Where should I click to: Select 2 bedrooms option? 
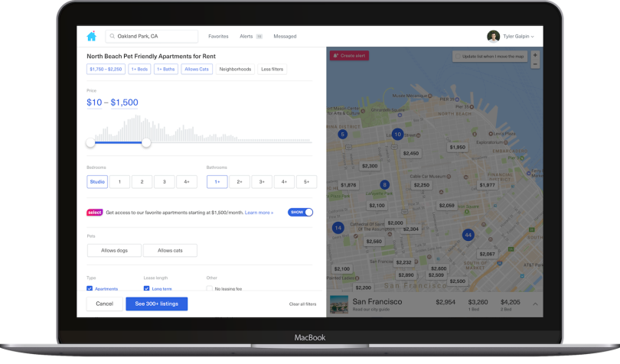pos(142,182)
